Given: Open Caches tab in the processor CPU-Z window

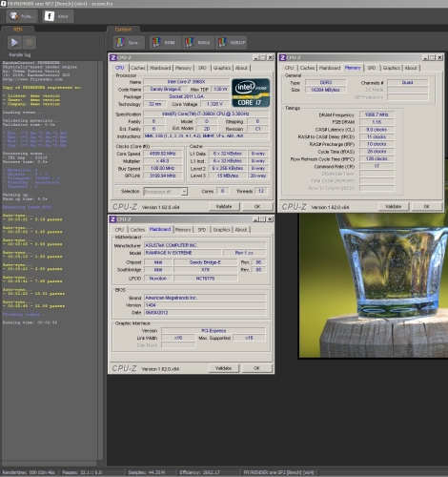Looking at the screenshot, I should (x=138, y=68).
